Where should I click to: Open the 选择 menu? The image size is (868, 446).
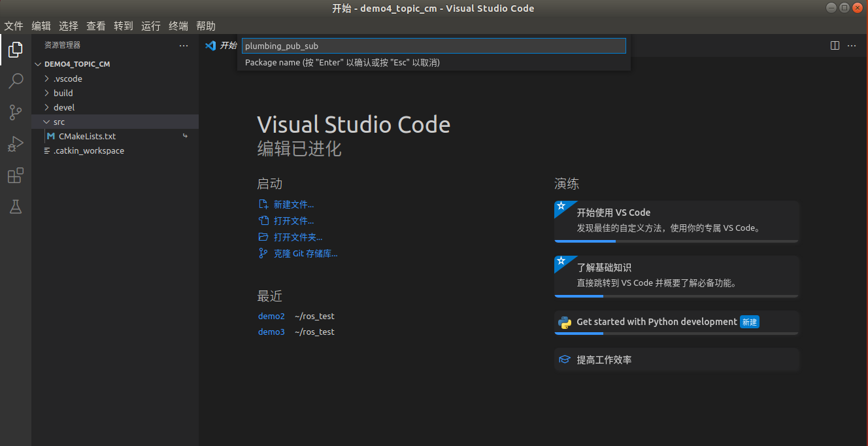(x=69, y=26)
